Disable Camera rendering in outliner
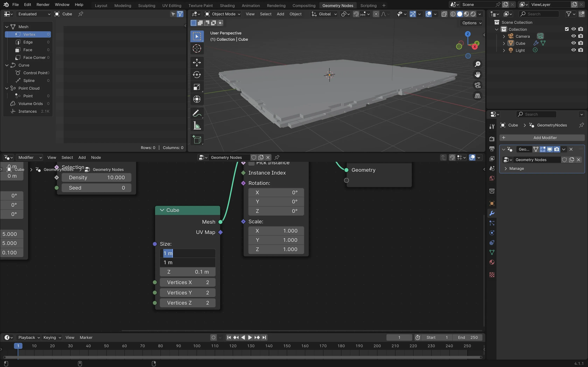 [x=581, y=36]
